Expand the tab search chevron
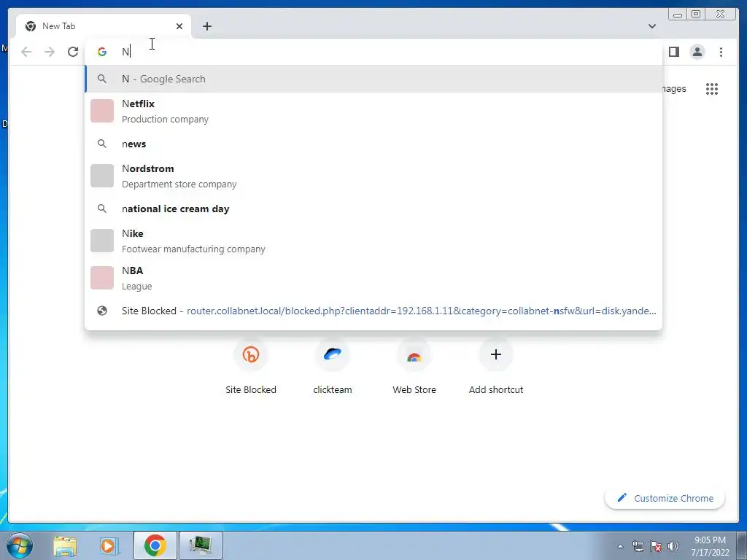Viewport: 747px width, 560px height. 651,26
